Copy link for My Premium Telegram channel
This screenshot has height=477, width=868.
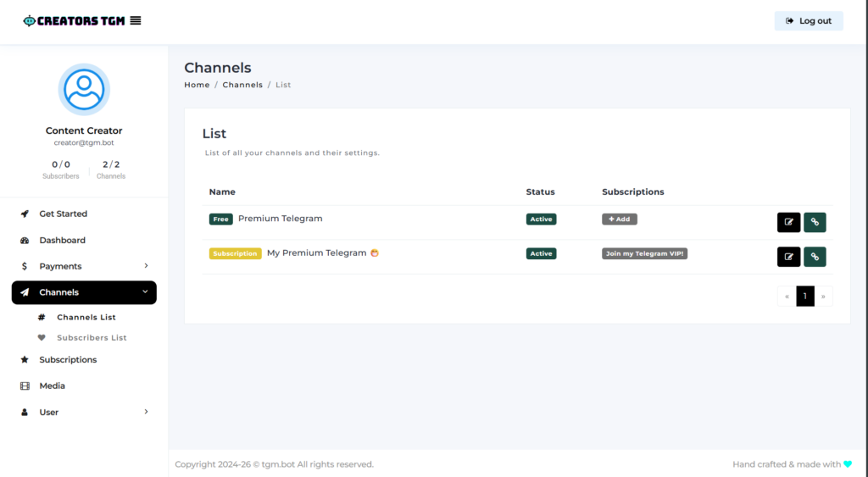click(815, 257)
